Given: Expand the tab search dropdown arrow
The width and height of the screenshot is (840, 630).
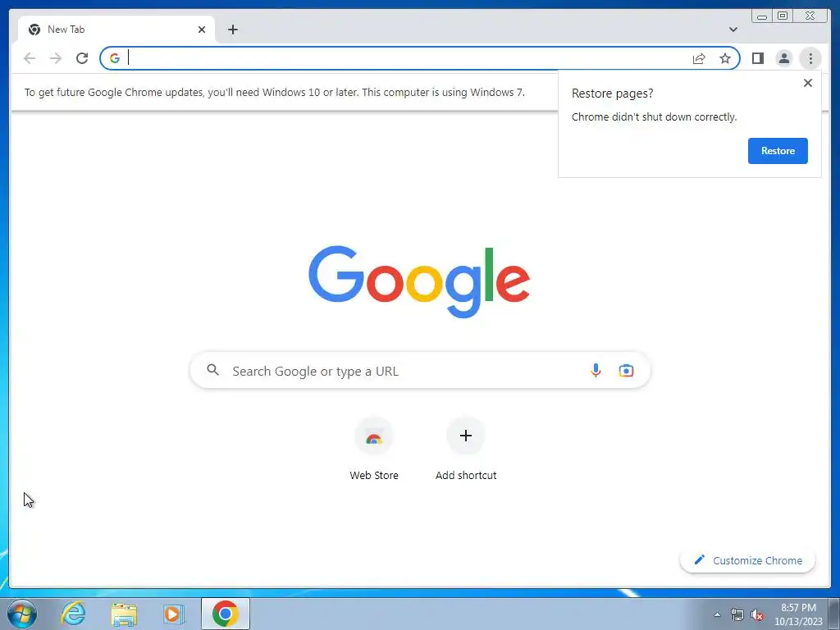Looking at the screenshot, I should (733, 30).
